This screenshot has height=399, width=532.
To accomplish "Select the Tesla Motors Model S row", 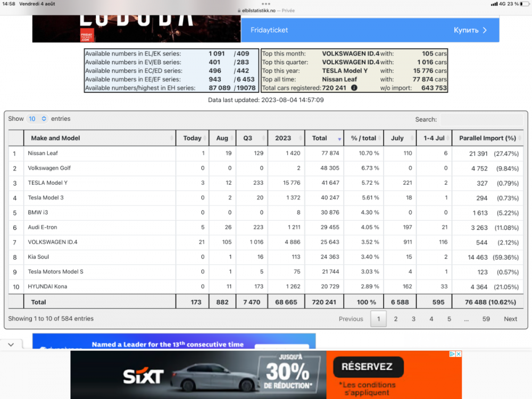I will click(55, 272).
